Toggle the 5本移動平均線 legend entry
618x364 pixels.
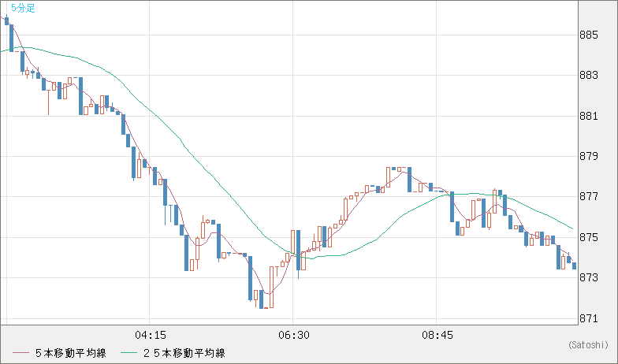tap(71, 353)
